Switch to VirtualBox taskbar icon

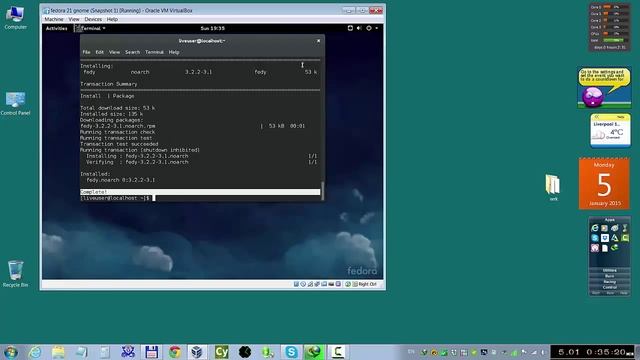198,352
